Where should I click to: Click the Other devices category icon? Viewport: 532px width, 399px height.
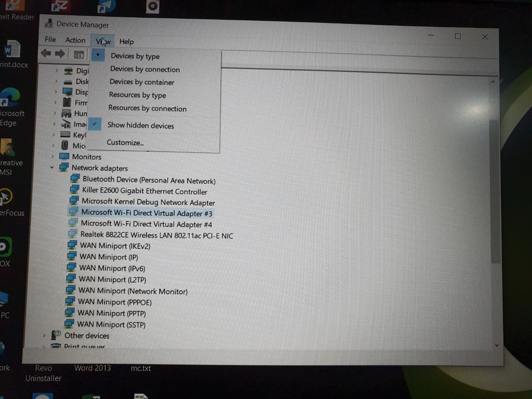56,335
